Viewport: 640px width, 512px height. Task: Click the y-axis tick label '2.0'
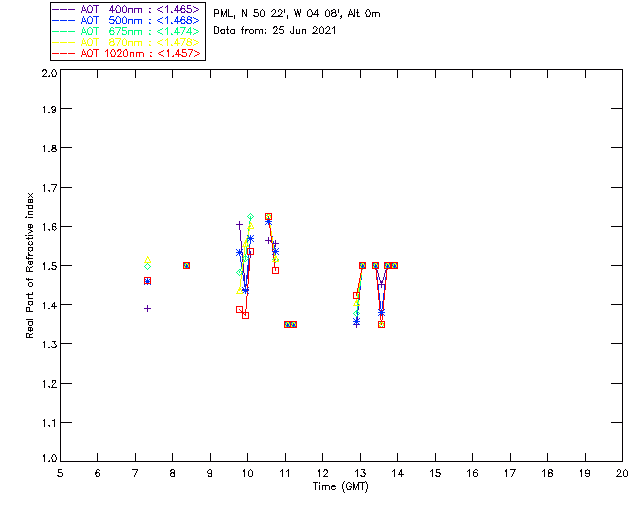[49, 74]
